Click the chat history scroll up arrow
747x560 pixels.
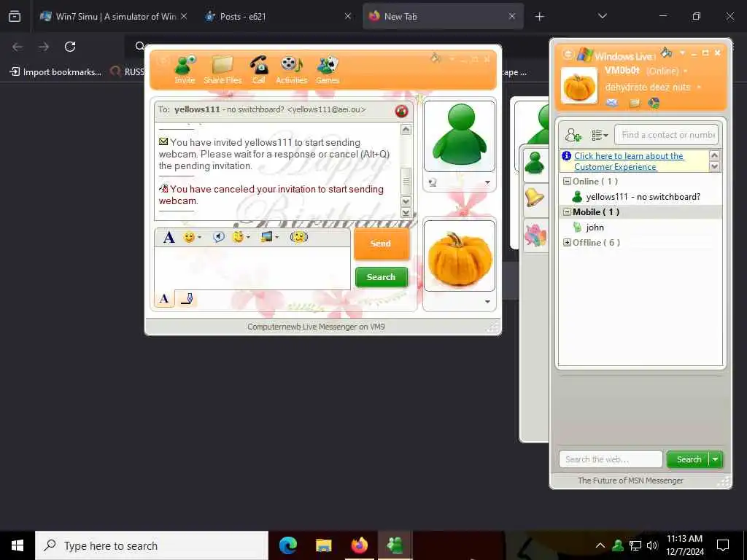point(406,130)
